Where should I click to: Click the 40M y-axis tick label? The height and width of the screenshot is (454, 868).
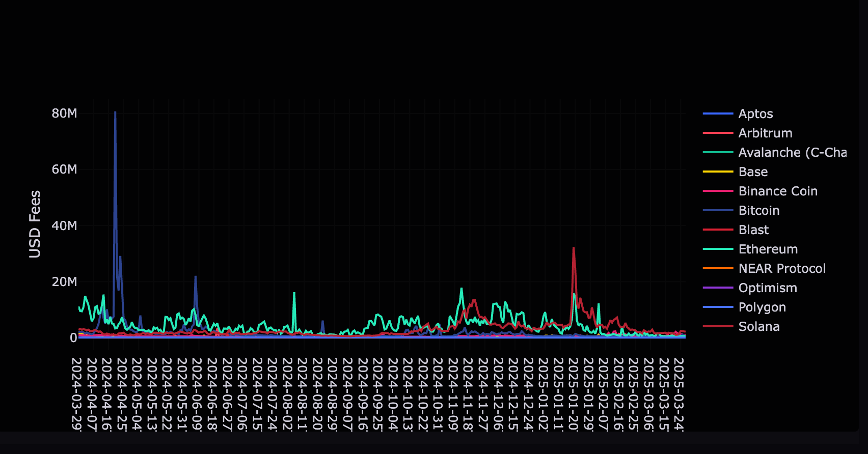[64, 225]
